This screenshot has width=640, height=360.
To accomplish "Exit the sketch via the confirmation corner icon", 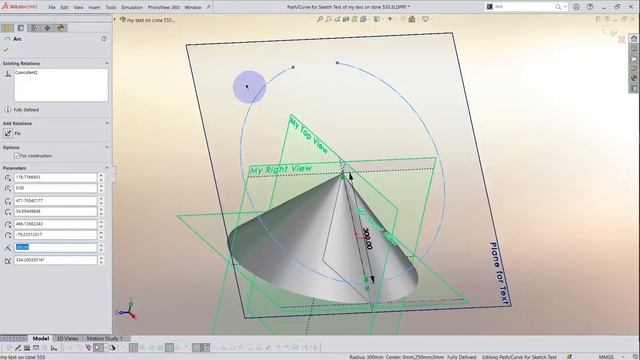I will pos(609,31).
